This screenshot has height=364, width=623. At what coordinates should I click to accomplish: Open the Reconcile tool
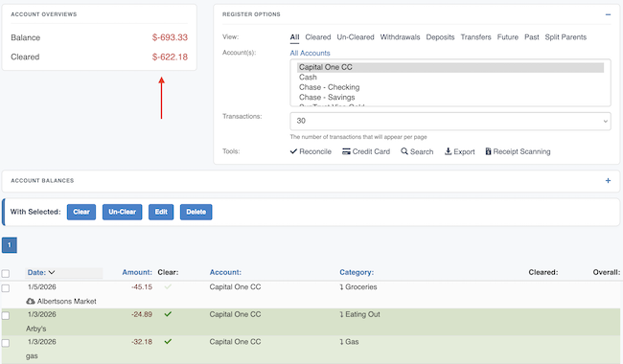[x=311, y=151]
